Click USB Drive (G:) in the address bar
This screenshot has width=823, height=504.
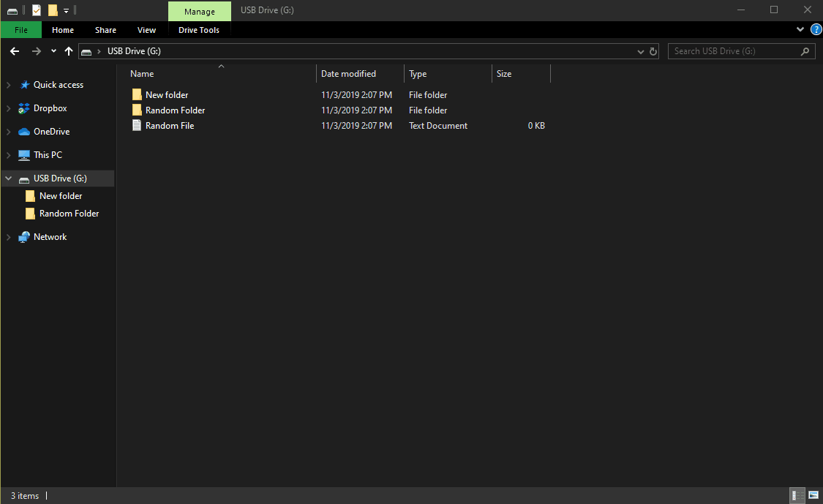coord(134,51)
